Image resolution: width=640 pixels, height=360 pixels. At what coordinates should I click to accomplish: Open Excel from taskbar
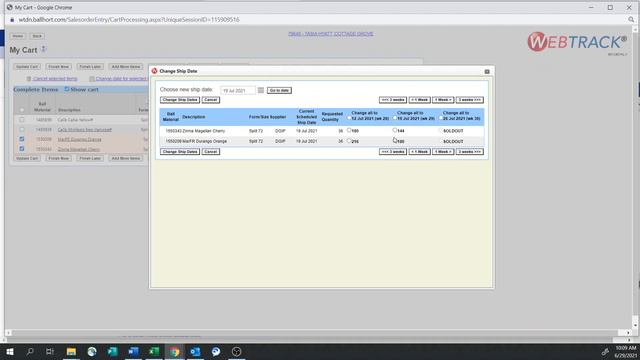click(x=154, y=351)
